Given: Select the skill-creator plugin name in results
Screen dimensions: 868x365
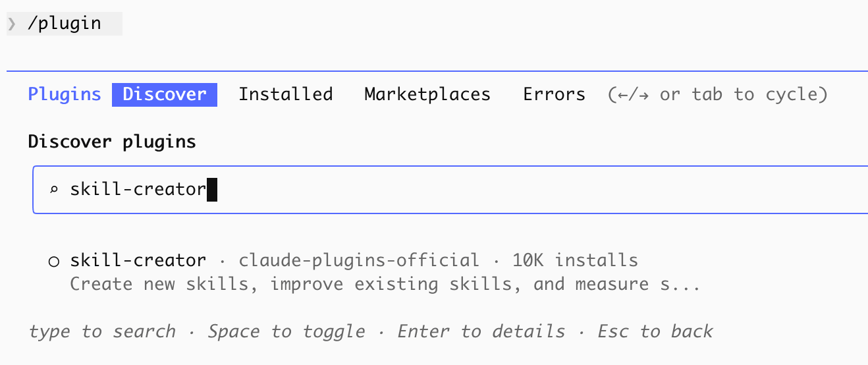Looking at the screenshot, I should click(138, 260).
